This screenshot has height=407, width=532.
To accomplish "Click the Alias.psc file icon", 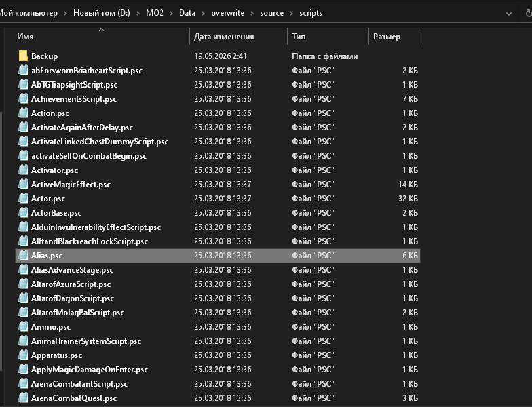I will (23, 255).
